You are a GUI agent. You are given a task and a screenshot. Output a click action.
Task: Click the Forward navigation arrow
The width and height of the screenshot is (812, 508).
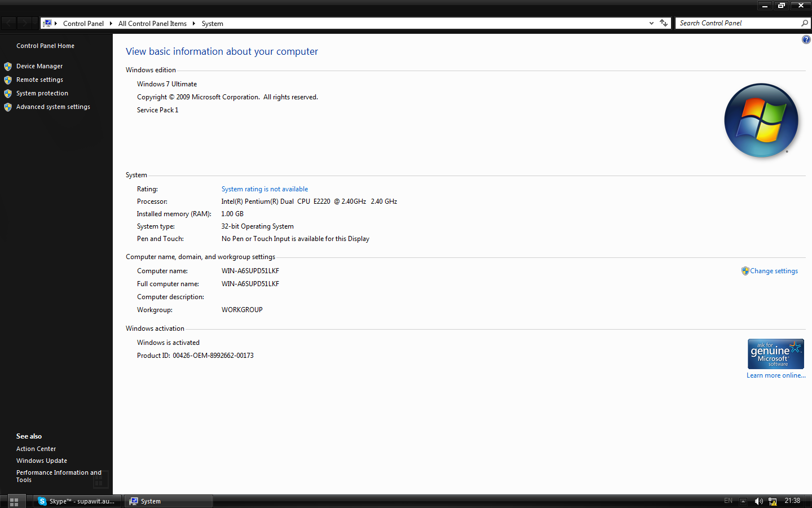[x=24, y=23]
